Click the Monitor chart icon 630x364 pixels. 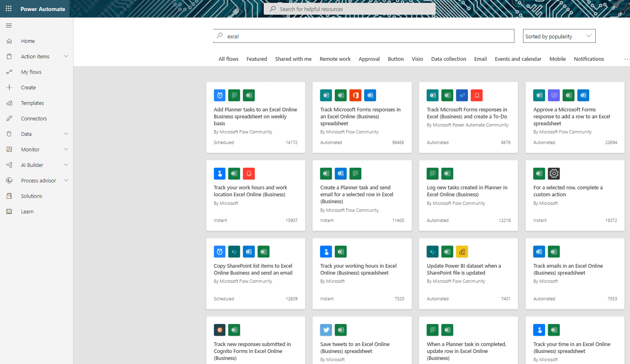tap(9, 150)
